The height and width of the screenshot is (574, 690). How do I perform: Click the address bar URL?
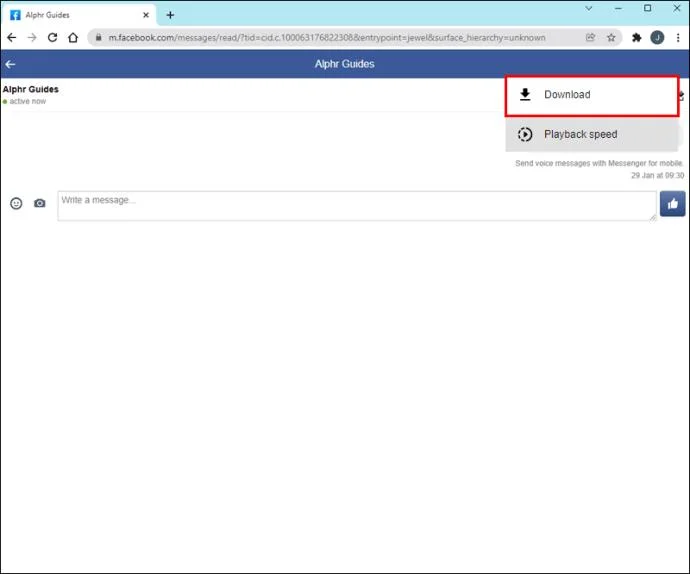[x=327, y=37]
